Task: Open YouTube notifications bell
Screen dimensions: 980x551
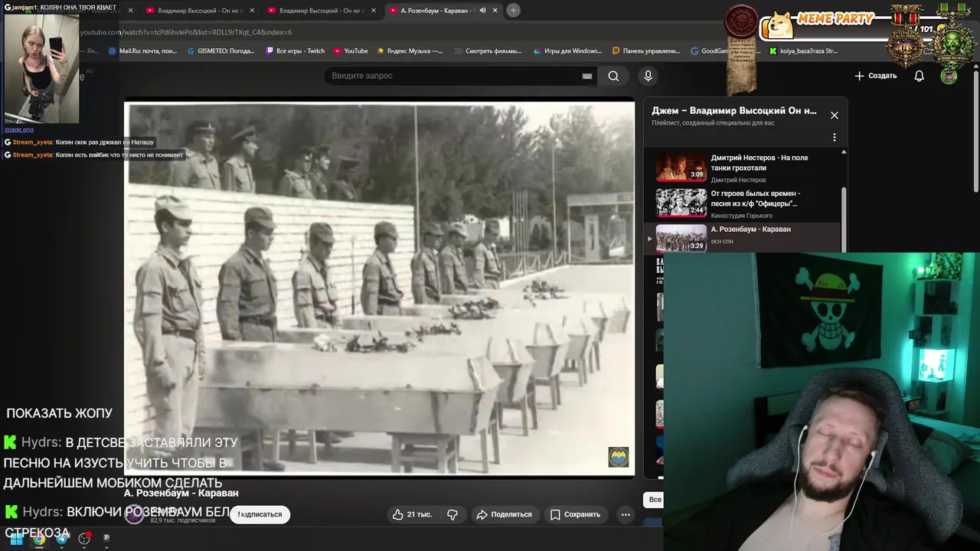Action: point(919,76)
